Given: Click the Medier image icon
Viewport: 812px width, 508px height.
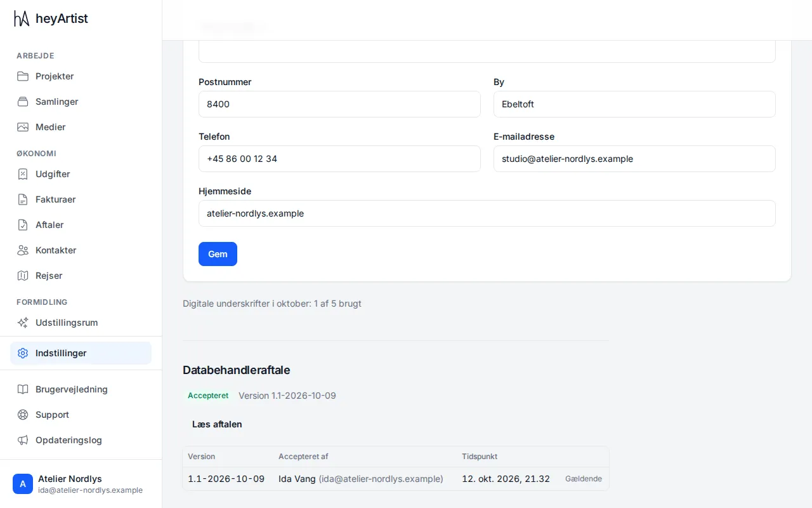Looking at the screenshot, I should [x=23, y=127].
